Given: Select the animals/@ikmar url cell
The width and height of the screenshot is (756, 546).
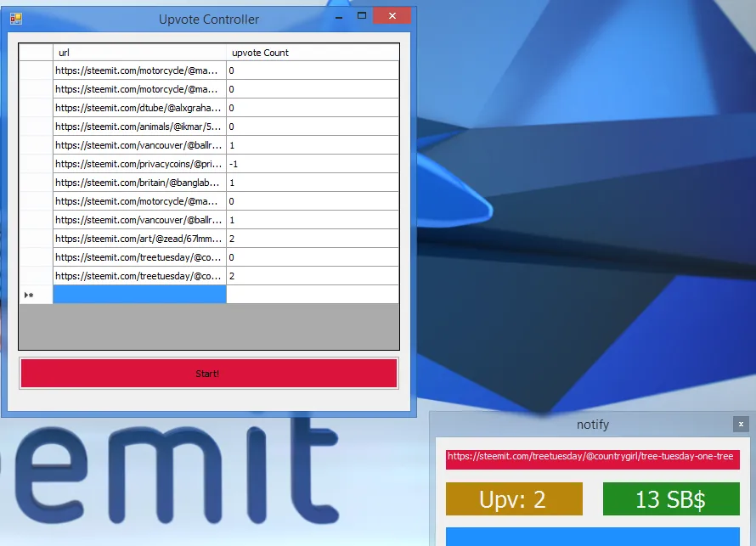Looking at the screenshot, I should pyautogui.click(x=139, y=127).
